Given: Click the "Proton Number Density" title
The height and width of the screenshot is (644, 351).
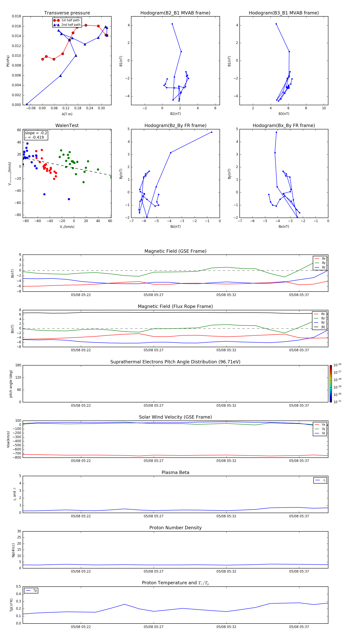Looking at the screenshot, I should click(x=175, y=528).
